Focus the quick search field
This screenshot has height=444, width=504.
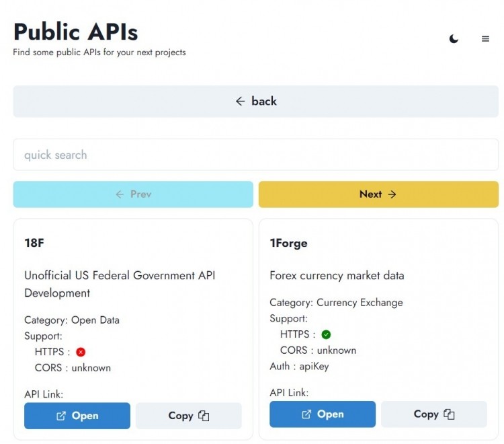tap(255, 155)
